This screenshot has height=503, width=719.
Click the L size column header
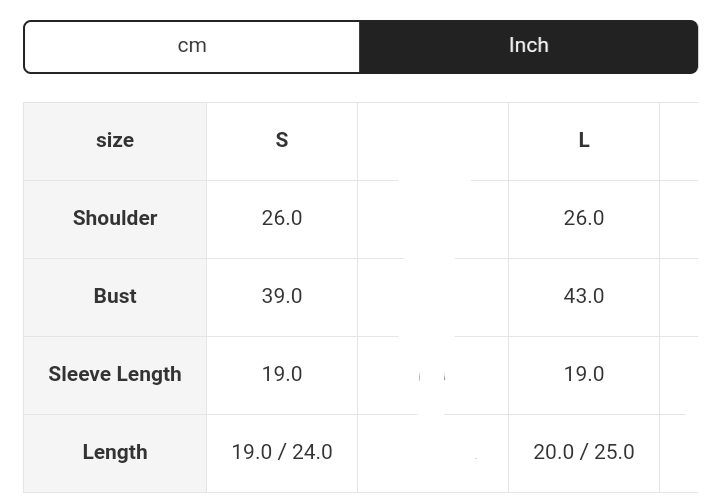584,141
